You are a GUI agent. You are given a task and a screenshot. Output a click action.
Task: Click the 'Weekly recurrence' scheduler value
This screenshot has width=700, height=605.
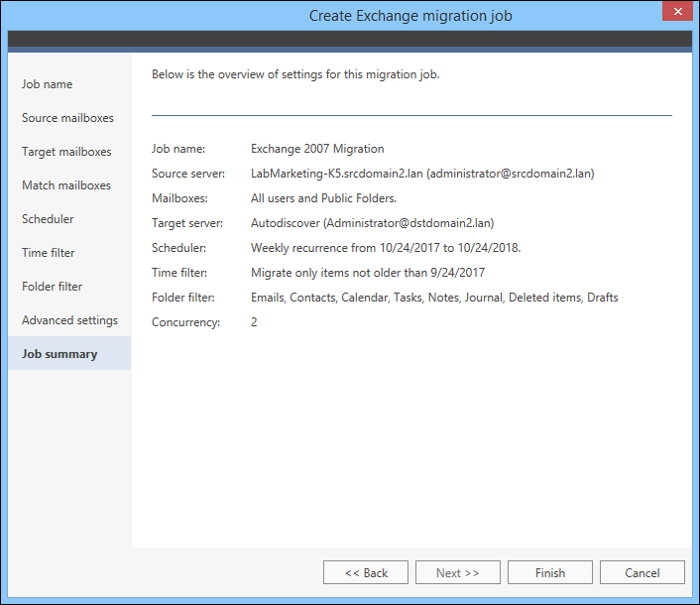386,248
